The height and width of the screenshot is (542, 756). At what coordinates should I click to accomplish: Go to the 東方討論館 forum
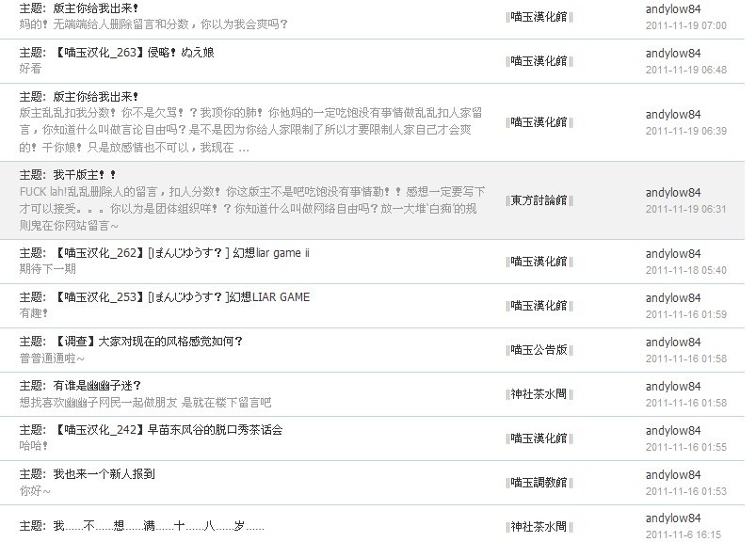(x=539, y=199)
